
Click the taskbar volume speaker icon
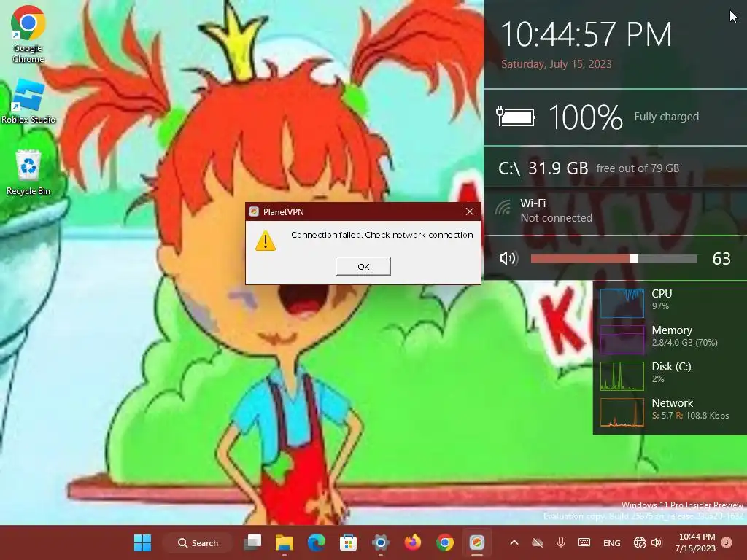click(x=657, y=542)
